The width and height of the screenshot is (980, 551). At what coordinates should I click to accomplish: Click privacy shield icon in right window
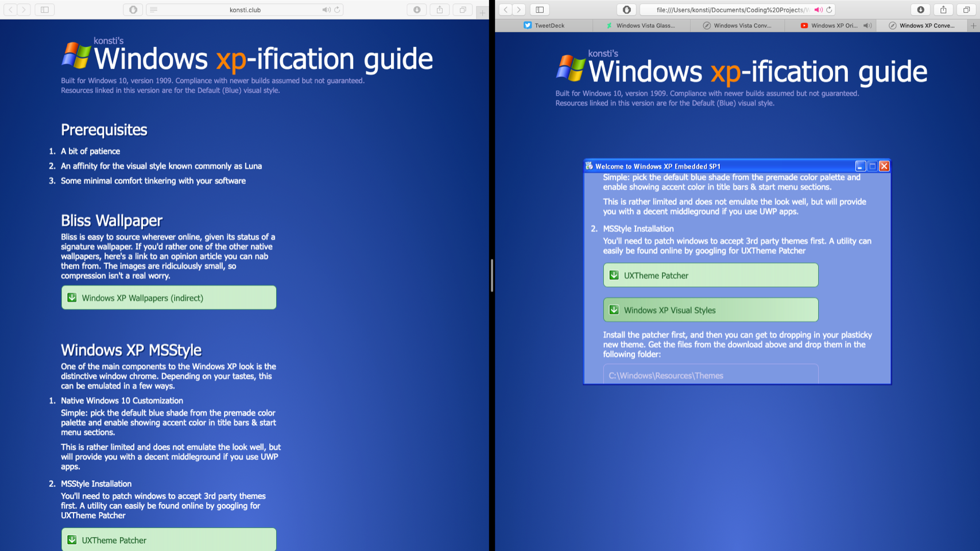click(x=626, y=10)
